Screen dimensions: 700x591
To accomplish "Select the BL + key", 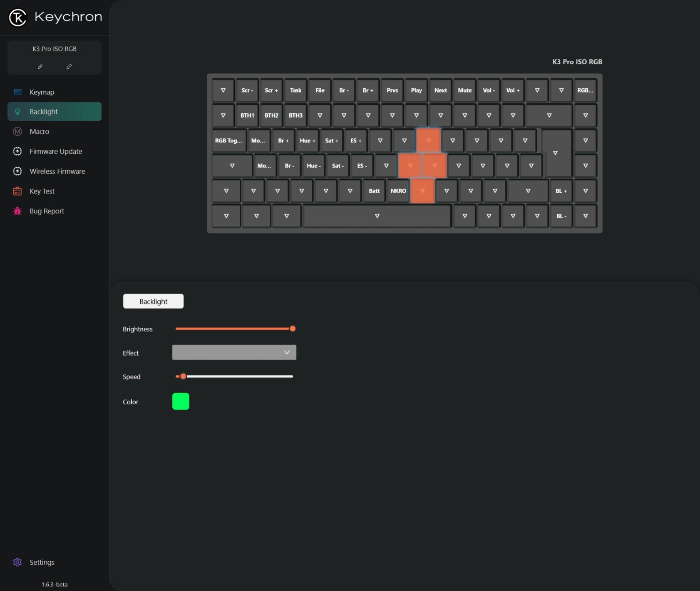I will click(x=561, y=191).
